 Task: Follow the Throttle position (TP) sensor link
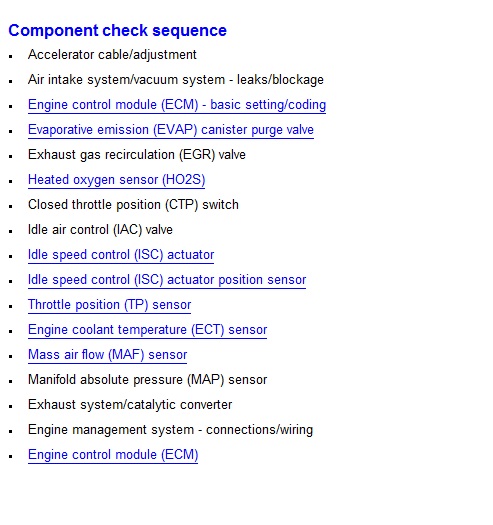pyautogui.click(x=110, y=305)
